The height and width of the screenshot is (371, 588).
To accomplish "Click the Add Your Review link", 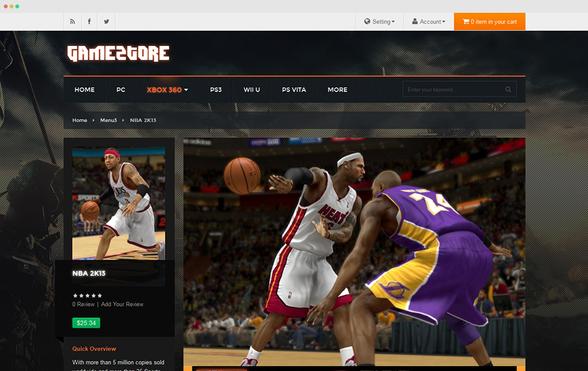I will (122, 304).
